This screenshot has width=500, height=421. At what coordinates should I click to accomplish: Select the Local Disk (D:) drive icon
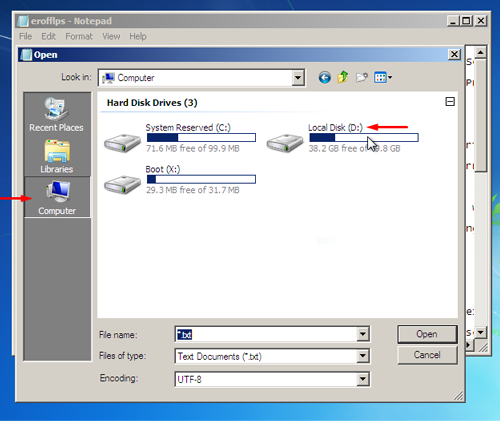[x=285, y=143]
